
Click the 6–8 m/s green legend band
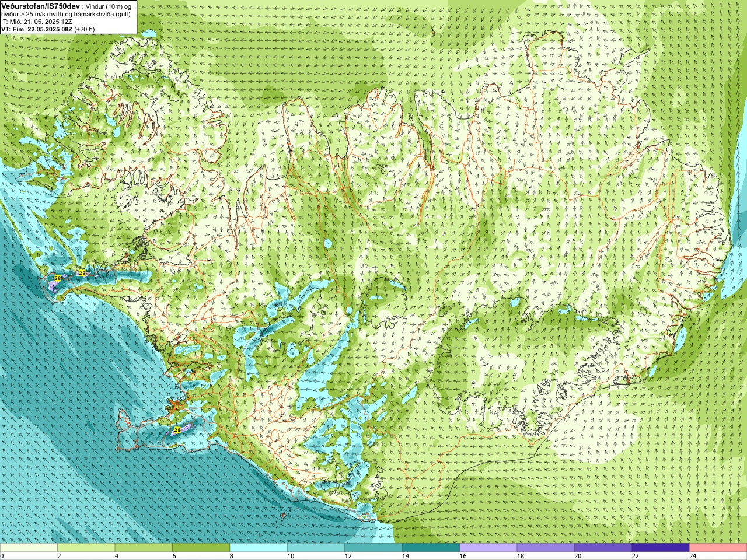click(x=201, y=548)
